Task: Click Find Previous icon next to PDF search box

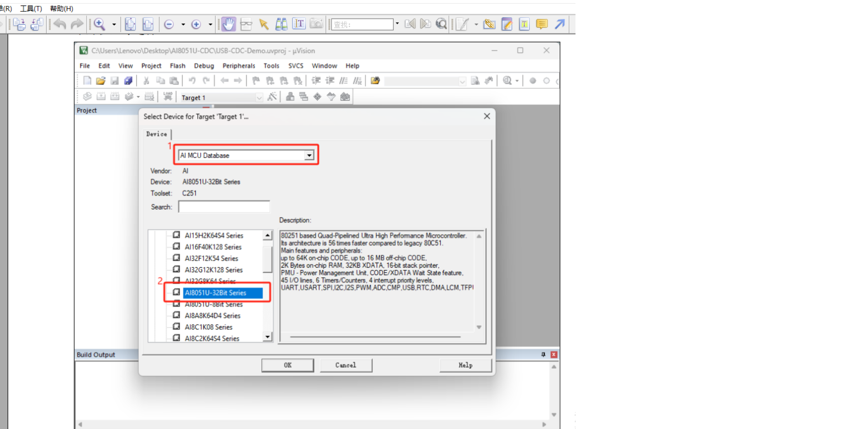Action: point(410,24)
